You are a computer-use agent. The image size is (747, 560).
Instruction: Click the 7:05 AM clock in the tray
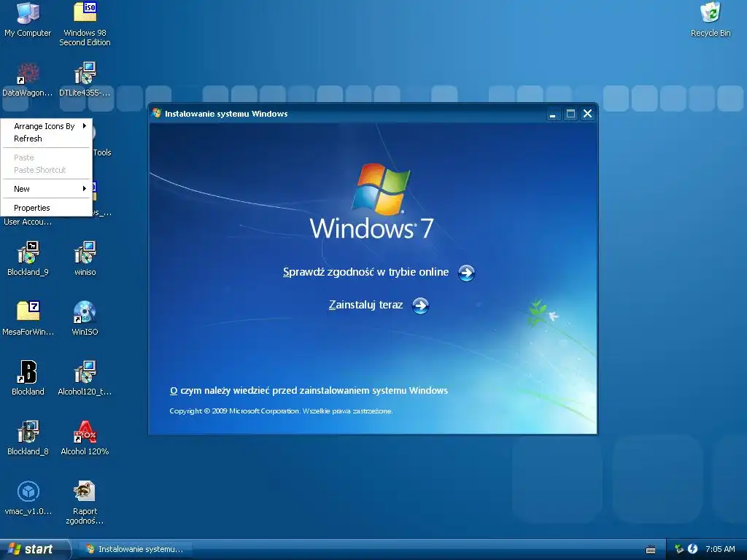point(720,549)
